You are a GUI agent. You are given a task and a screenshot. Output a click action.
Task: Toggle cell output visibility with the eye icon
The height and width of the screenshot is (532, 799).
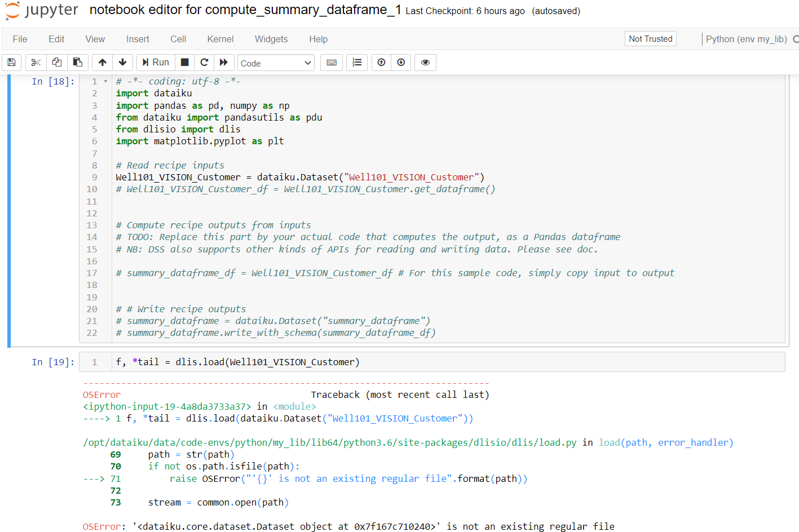tap(425, 63)
